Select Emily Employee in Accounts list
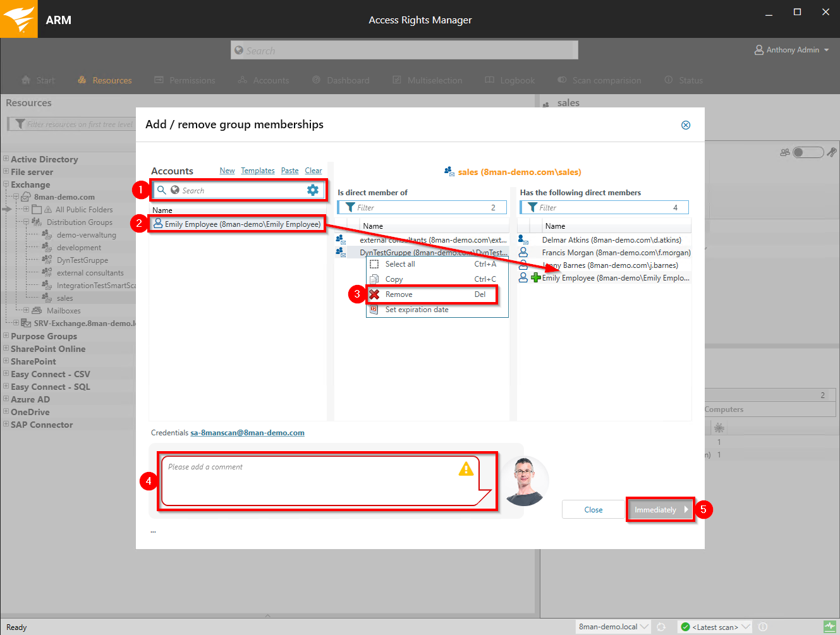The height and width of the screenshot is (635, 840). 242,224
